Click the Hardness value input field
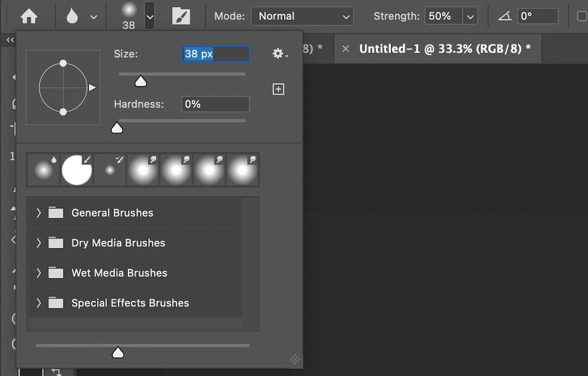This screenshot has height=376, width=588. click(x=215, y=104)
